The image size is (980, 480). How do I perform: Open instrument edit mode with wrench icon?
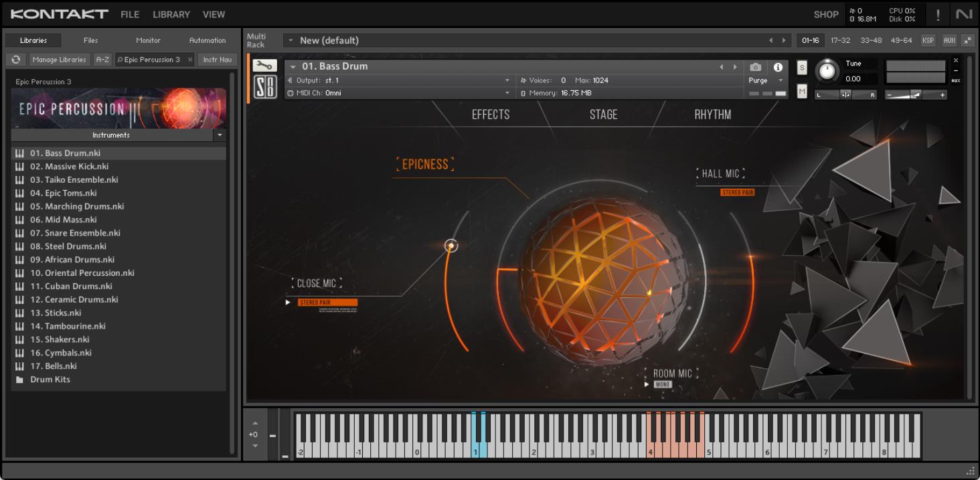click(x=264, y=66)
